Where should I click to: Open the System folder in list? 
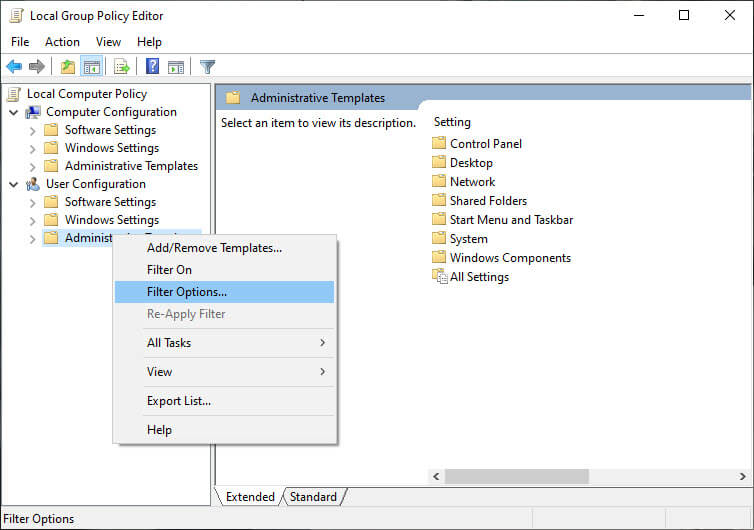(468, 239)
